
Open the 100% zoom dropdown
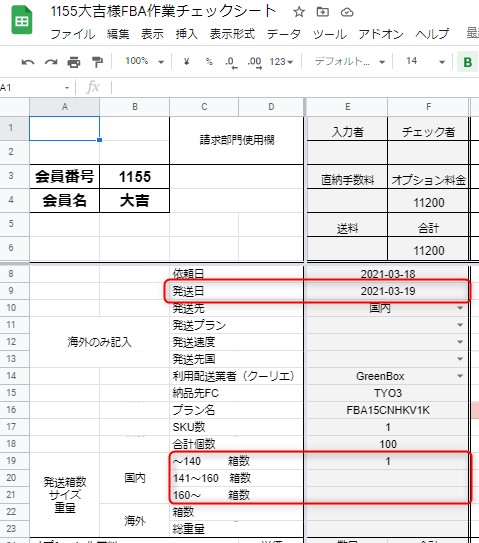[x=144, y=62]
